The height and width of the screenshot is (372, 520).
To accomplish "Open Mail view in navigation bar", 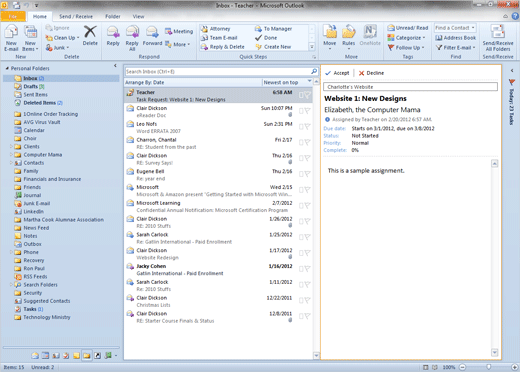I will point(35,356).
